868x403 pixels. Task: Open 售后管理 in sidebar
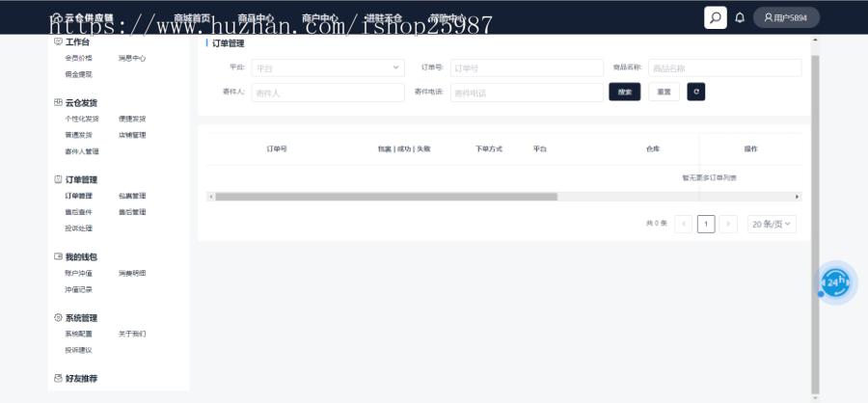pyautogui.click(x=132, y=211)
